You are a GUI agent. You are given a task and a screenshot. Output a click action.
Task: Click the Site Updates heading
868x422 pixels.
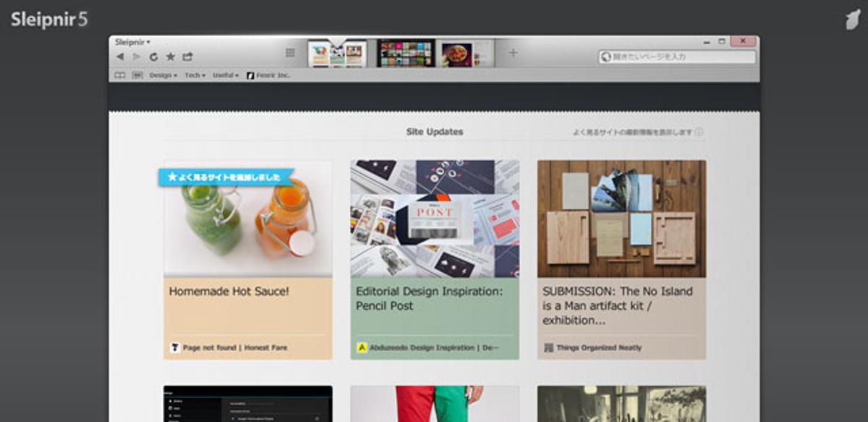(x=435, y=132)
